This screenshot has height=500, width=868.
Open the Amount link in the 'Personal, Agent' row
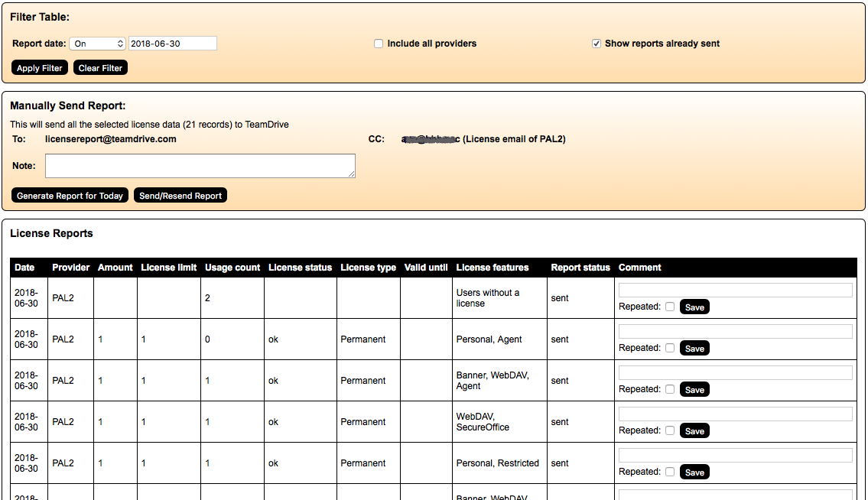[x=100, y=339]
